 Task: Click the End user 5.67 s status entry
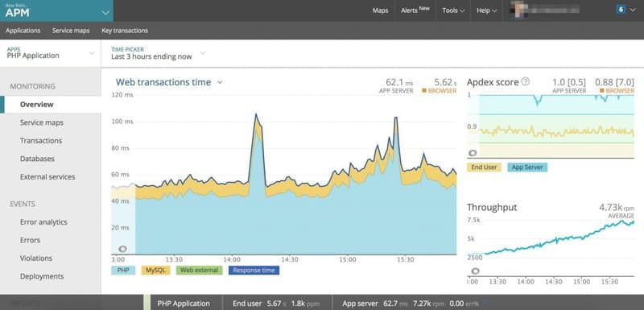point(258,304)
